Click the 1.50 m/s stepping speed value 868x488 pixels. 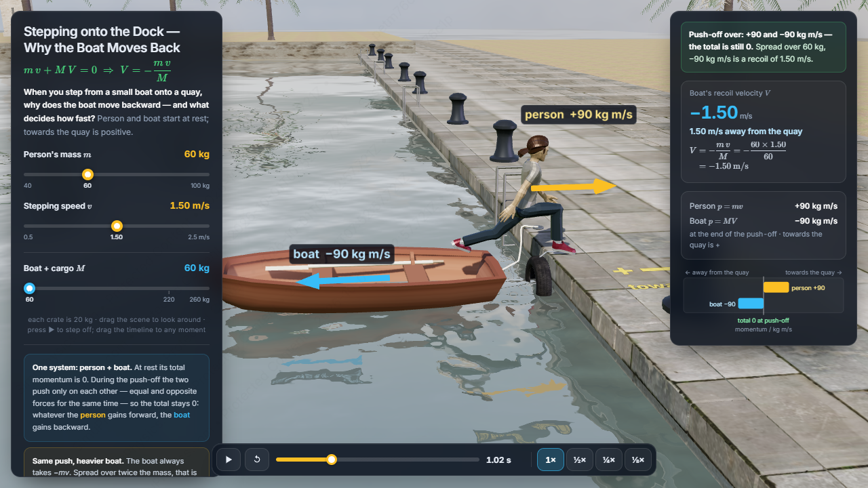(189, 205)
